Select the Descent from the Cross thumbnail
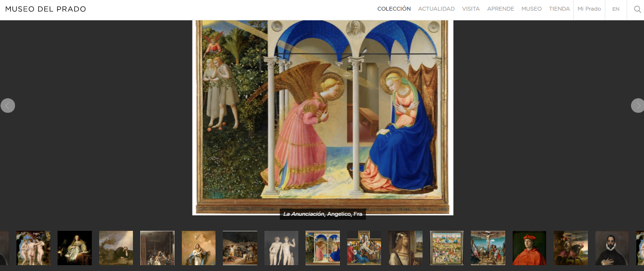The height and width of the screenshot is (271, 644). pos(364,248)
